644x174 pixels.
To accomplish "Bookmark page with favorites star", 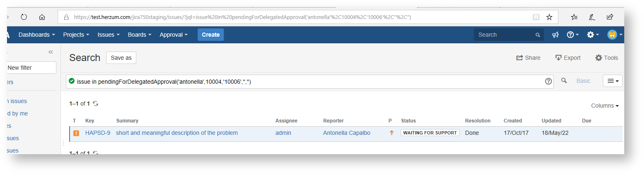I will coord(549,17).
